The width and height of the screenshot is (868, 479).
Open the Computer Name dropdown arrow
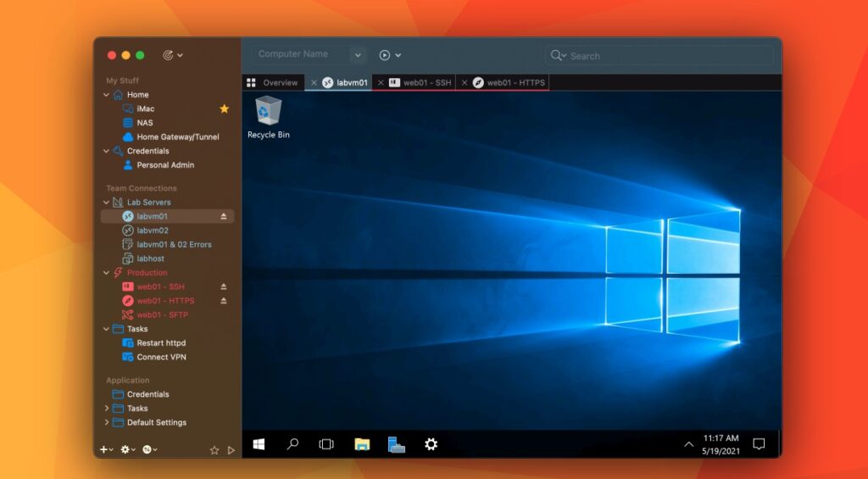click(358, 55)
